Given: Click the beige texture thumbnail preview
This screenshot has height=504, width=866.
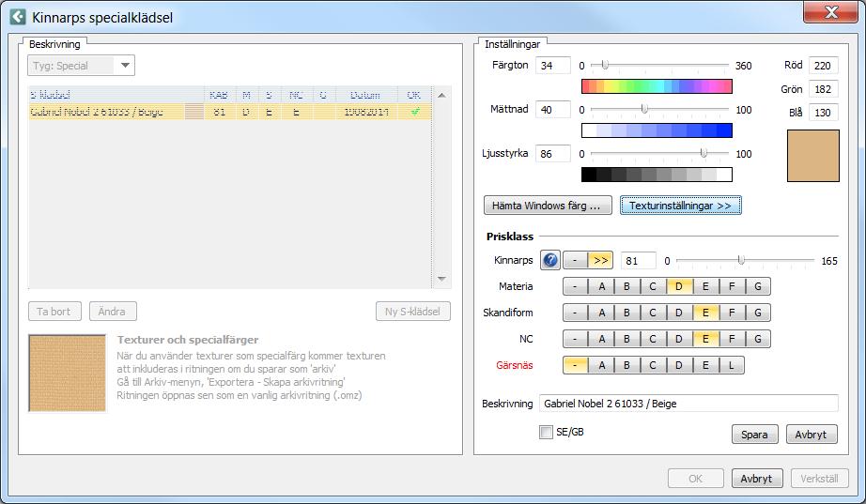Looking at the screenshot, I should tap(68, 374).
